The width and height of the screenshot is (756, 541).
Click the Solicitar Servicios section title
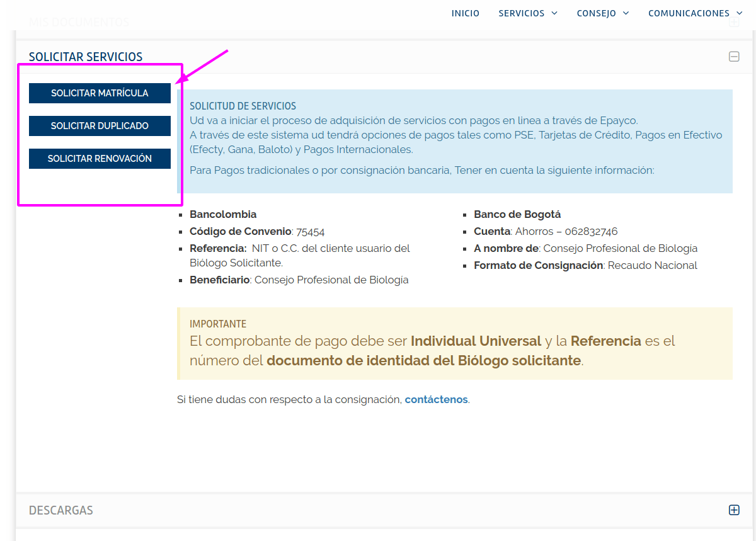tap(86, 57)
